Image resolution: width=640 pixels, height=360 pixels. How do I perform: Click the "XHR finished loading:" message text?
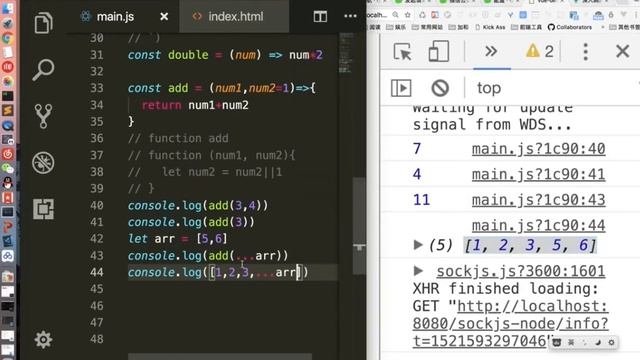505,289
